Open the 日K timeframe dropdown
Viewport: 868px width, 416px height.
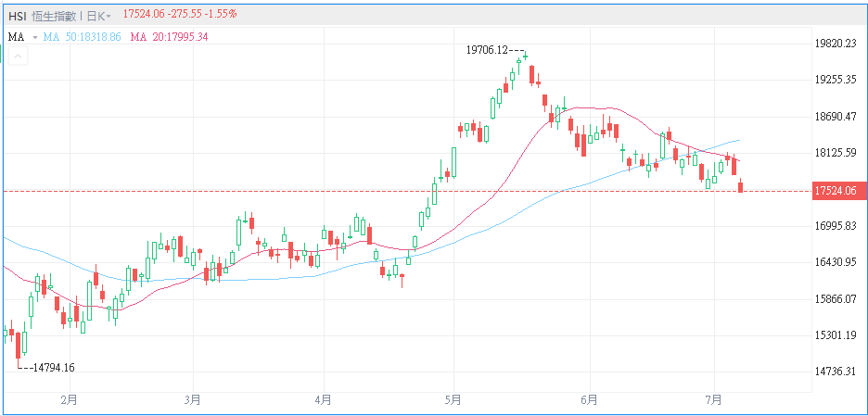pyautogui.click(x=99, y=15)
